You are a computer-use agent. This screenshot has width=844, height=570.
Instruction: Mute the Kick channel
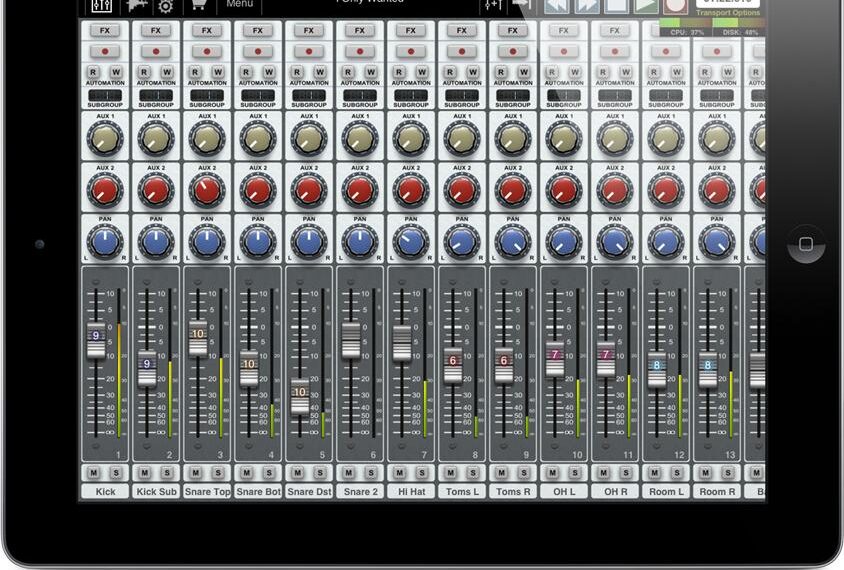(x=94, y=473)
